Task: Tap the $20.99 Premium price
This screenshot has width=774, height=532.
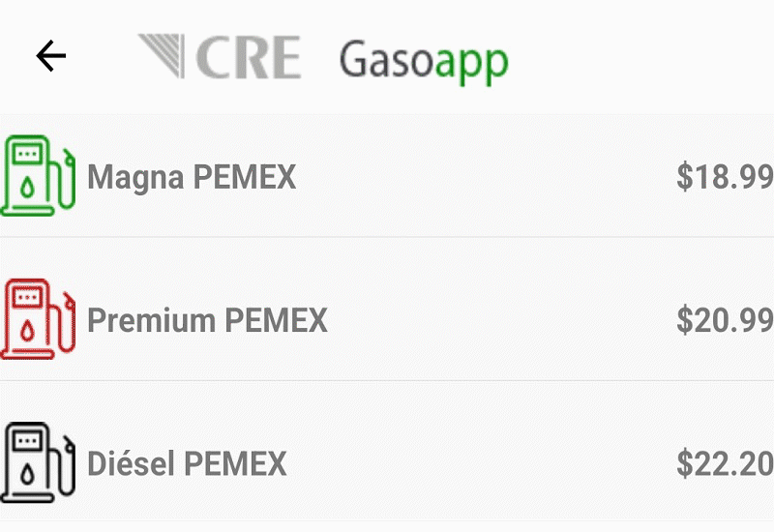Action: click(724, 320)
